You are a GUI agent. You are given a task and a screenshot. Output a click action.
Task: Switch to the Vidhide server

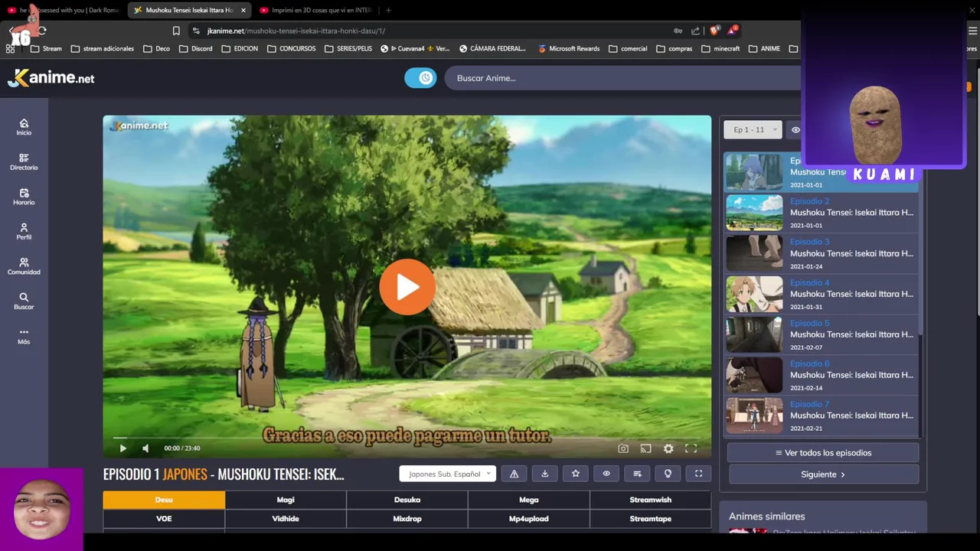[286, 519]
